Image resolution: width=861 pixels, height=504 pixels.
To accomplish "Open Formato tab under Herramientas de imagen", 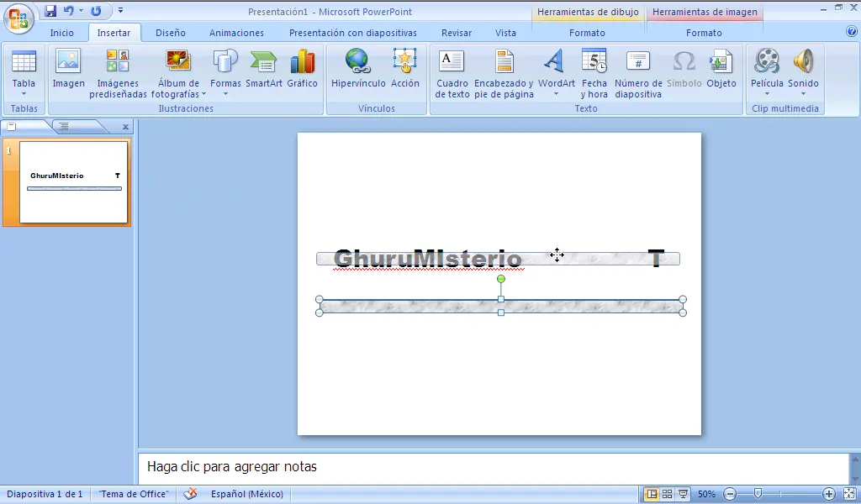I will (704, 33).
